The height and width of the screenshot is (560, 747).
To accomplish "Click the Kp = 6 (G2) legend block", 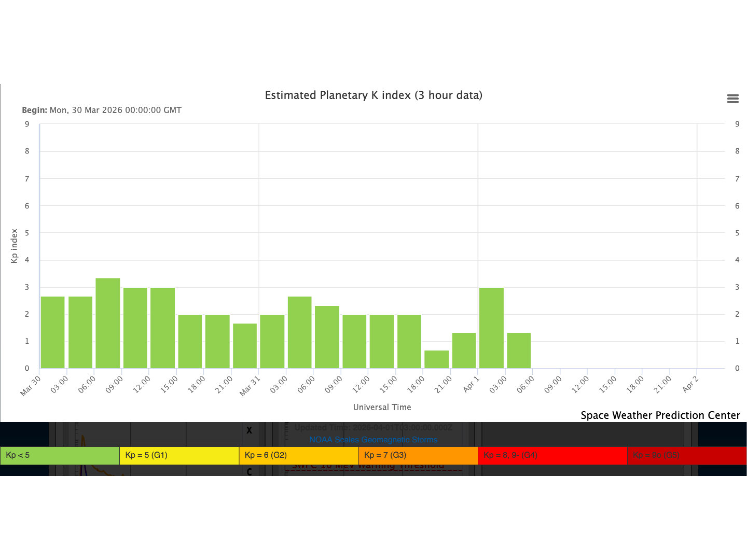I will 298,455.
